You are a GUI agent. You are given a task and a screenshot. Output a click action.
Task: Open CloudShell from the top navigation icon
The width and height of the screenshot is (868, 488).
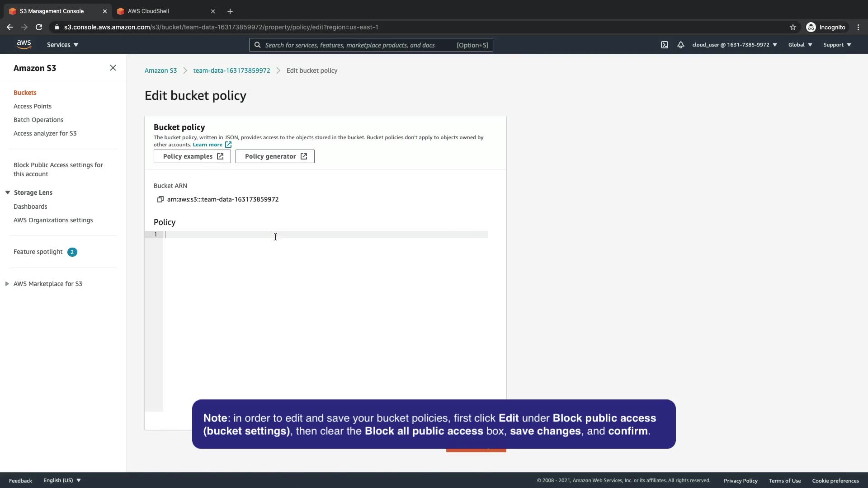tap(664, 45)
